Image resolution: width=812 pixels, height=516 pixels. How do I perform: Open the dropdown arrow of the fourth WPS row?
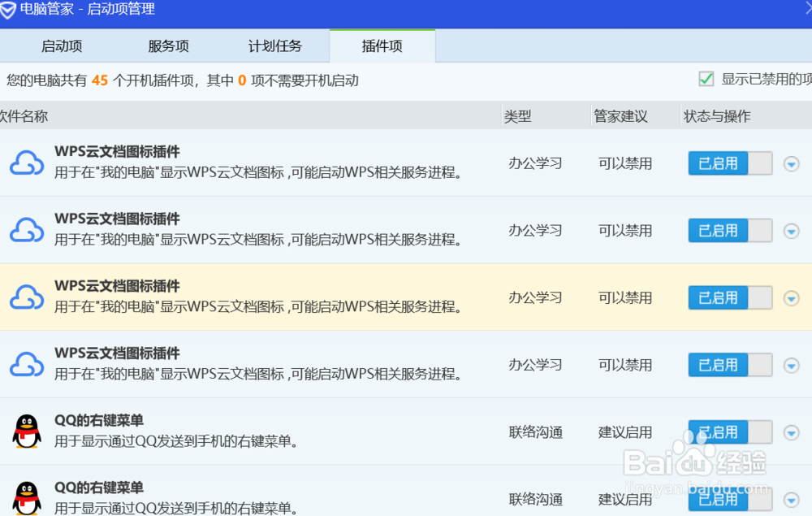pos(791,365)
